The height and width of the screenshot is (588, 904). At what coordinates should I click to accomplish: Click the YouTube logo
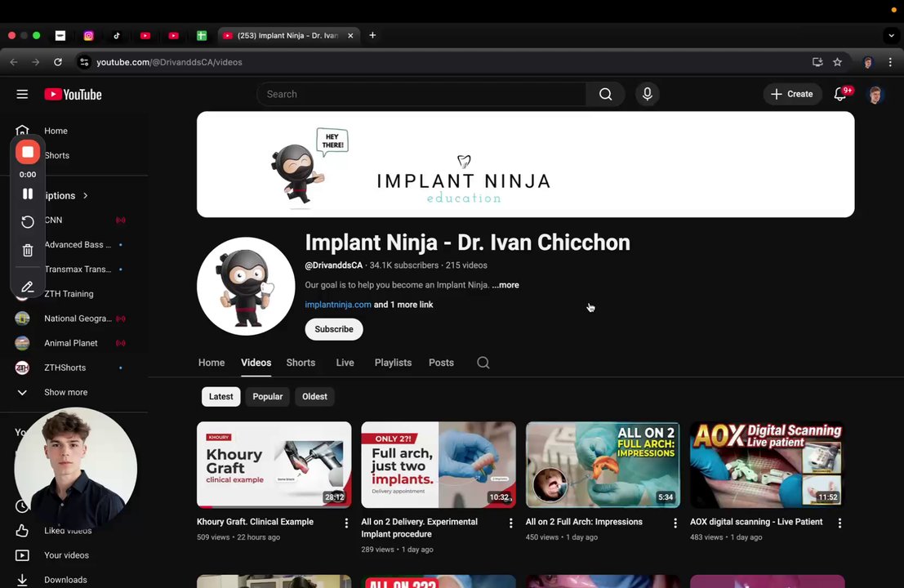tap(73, 95)
